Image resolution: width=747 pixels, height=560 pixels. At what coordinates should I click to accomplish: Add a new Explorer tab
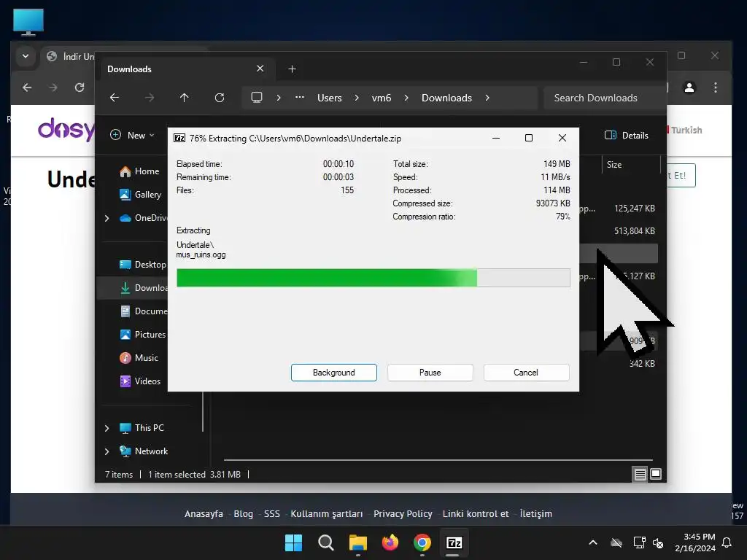(292, 69)
